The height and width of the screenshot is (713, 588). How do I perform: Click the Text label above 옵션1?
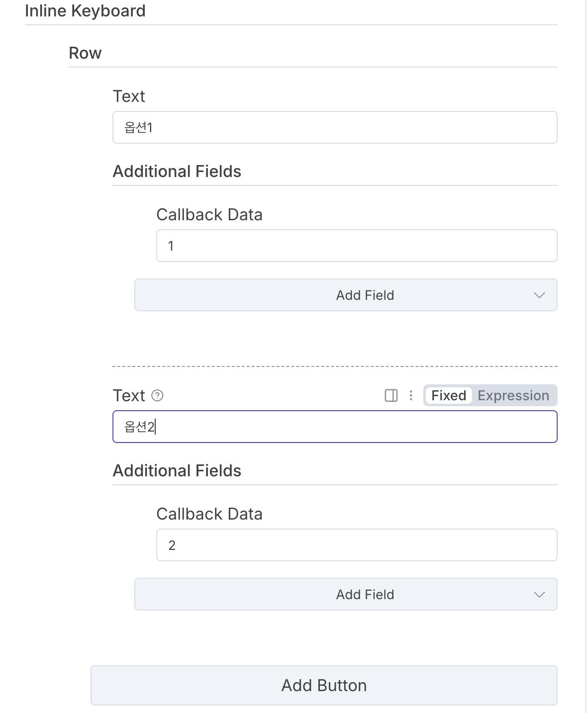(x=129, y=96)
